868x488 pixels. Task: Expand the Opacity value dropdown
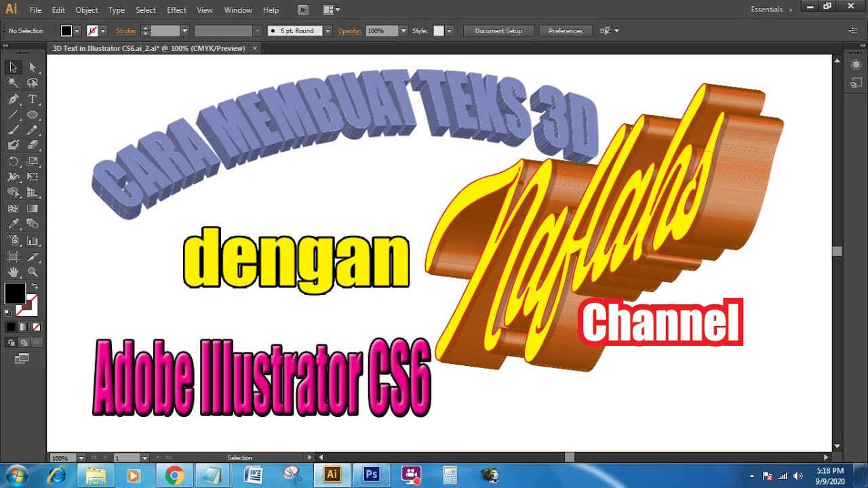tap(403, 30)
